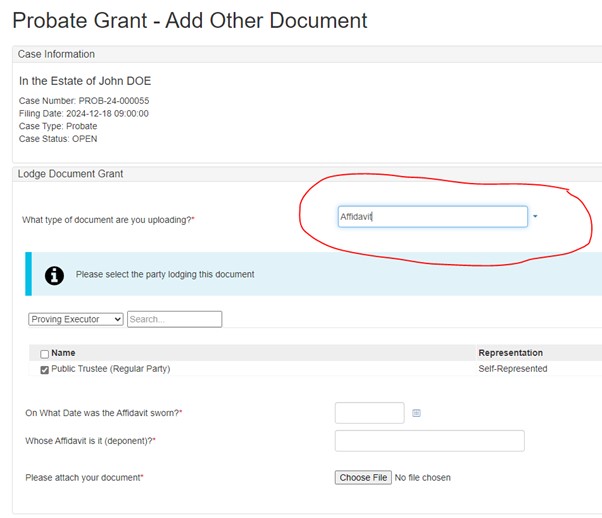Image resolution: width=602 pixels, height=518 pixels.
Task: Expand the document type dropdown arrow
Action: tap(535, 216)
